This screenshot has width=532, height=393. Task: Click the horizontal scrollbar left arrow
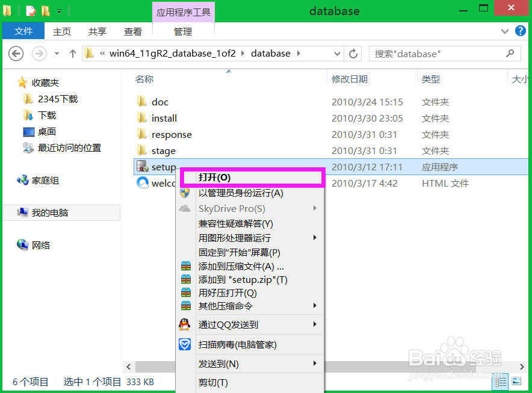129,367
